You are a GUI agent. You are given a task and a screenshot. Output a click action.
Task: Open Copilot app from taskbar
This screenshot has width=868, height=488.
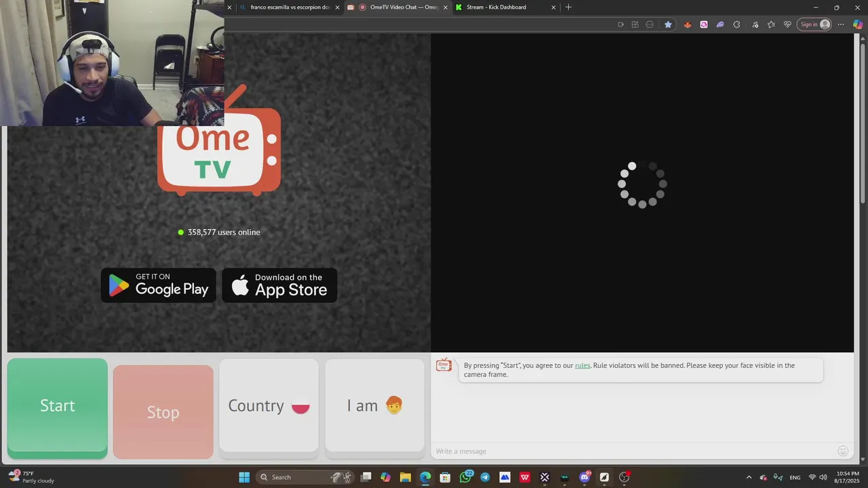click(x=385, y=477)
